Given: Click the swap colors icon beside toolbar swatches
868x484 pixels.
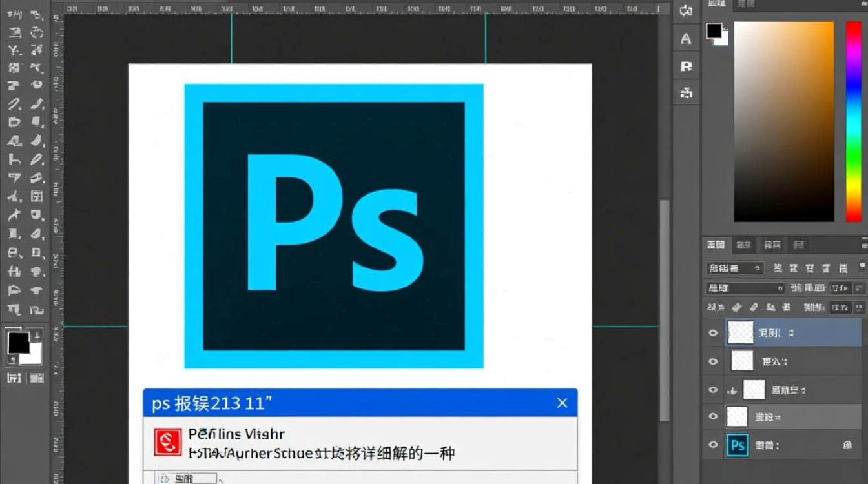Looking at the screenshot, I should [x=36, y=335].
